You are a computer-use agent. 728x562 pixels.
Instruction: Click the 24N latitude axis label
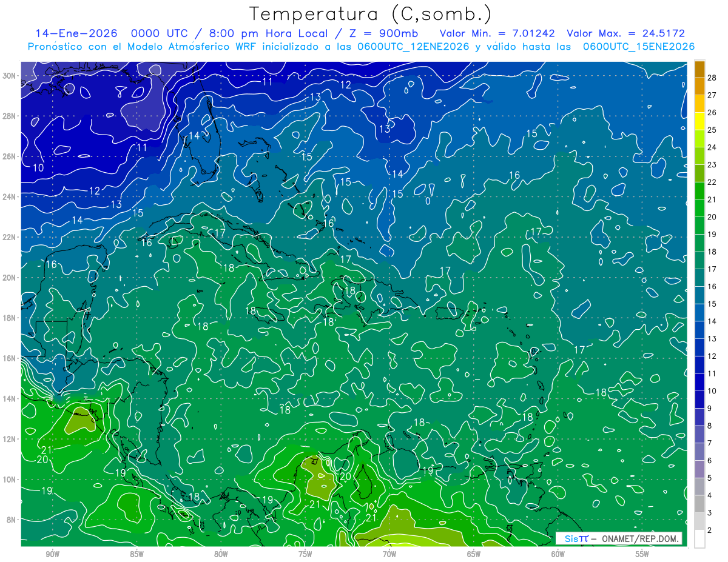9,197
